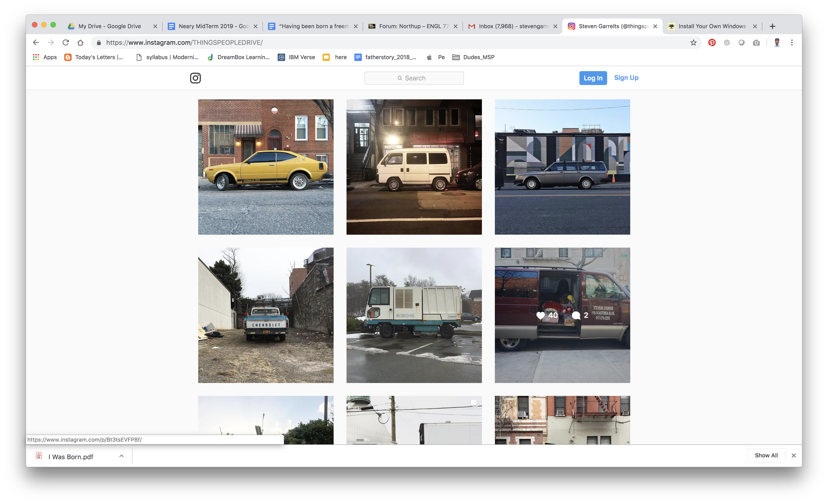
Task: Go back to previous page
Action: point(36,43)
